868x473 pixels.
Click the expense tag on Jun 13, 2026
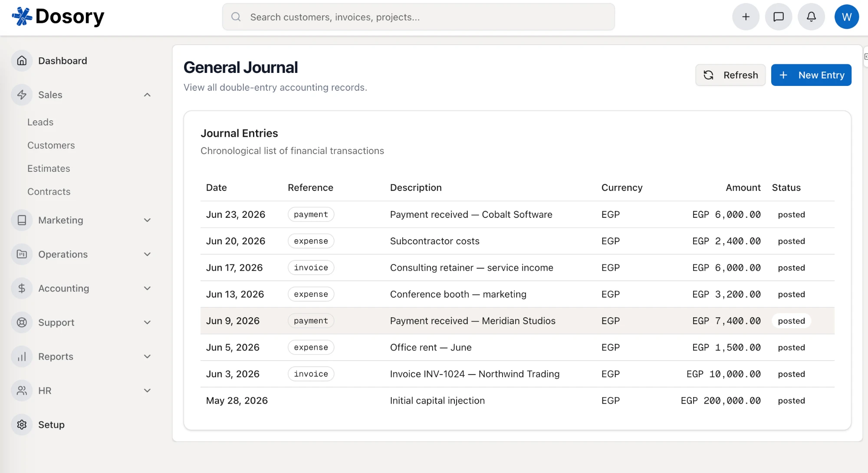pyautogui.click(x=311, y=294)
